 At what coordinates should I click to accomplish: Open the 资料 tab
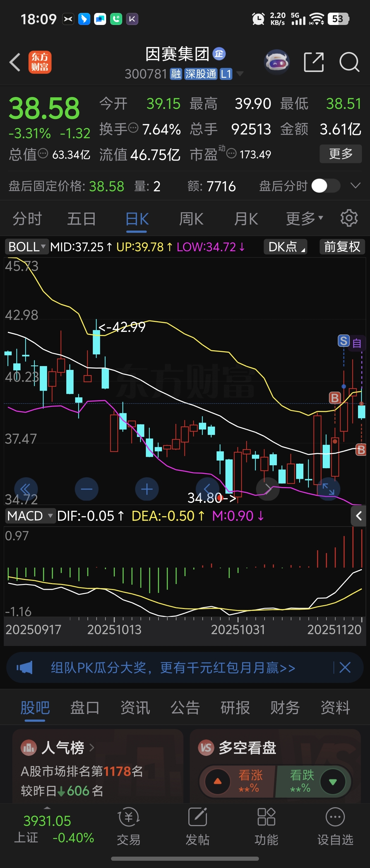335,708
